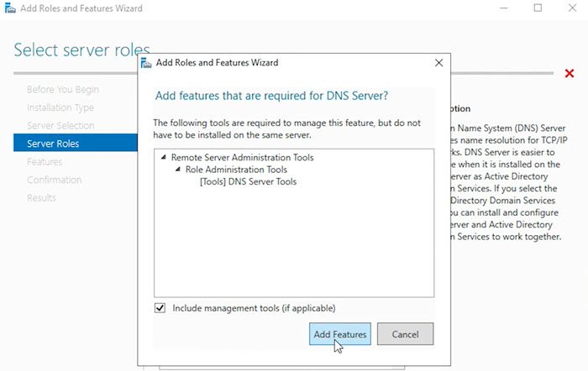Select the highlighted Server Roles step

click(x=54, y=144)
